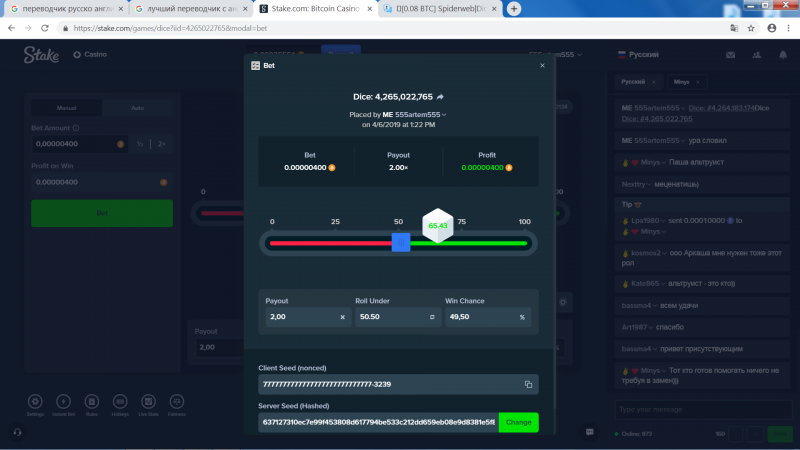The width and height of the screenshot is (800, 450).
Task: Expand Art1987 user menu in chat
Action: tap(651, 328)
